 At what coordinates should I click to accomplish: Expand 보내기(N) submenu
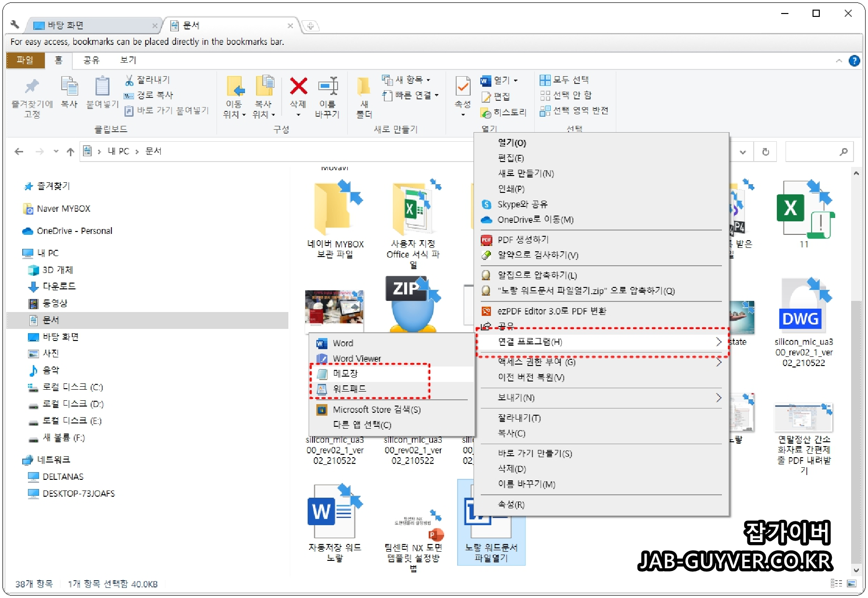coord(601,398)
